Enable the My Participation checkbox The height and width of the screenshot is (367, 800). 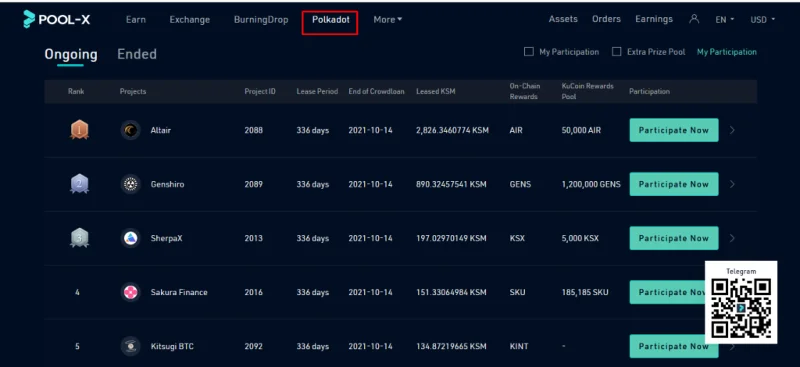click(529, 52)
